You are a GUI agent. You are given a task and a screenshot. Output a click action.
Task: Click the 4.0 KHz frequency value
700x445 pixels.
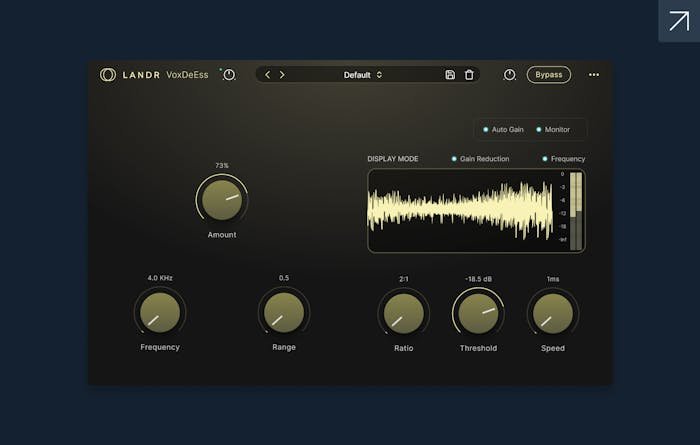160,278
